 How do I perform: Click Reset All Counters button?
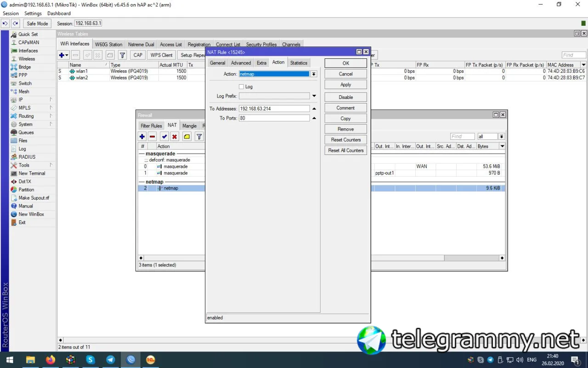(346, 150)
